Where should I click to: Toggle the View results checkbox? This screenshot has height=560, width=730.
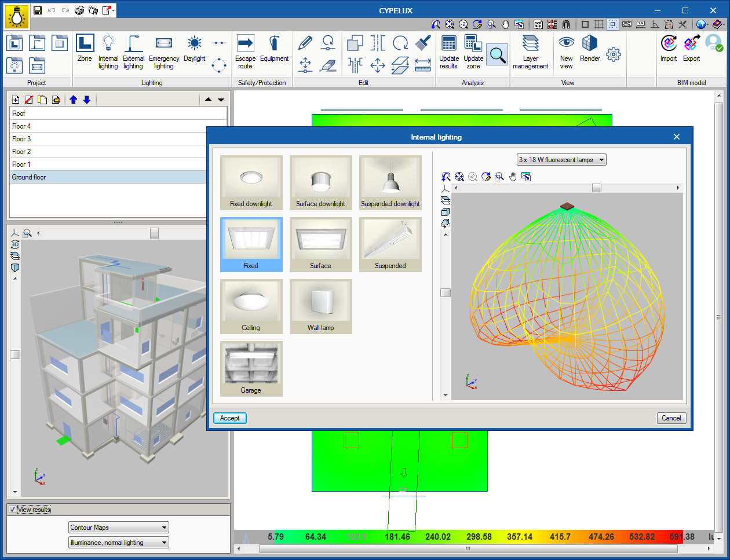click(12, 510)
